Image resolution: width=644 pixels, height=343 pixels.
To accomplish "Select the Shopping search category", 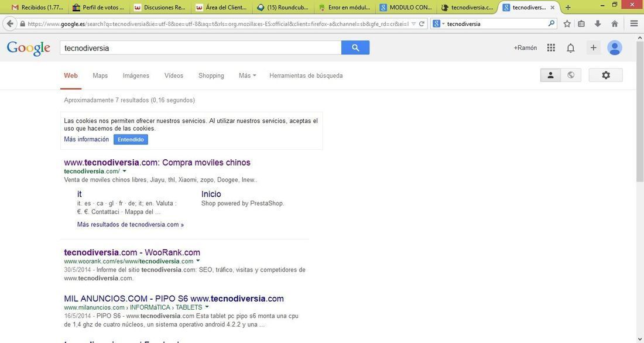I will click(x=211, y=76).
